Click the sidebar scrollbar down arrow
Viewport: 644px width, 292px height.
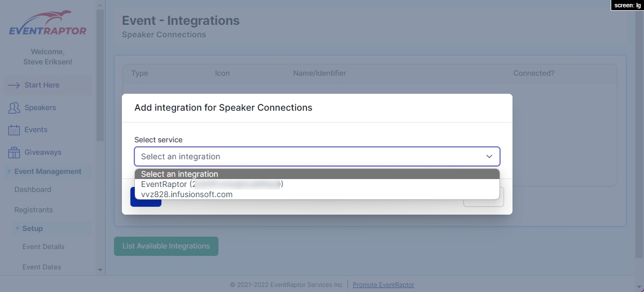tap(100, 271)
